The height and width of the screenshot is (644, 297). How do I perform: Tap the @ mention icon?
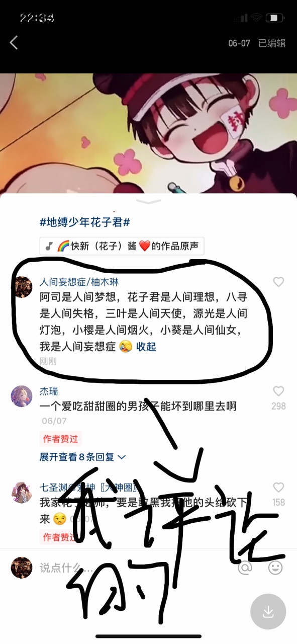tap(245, 568)
